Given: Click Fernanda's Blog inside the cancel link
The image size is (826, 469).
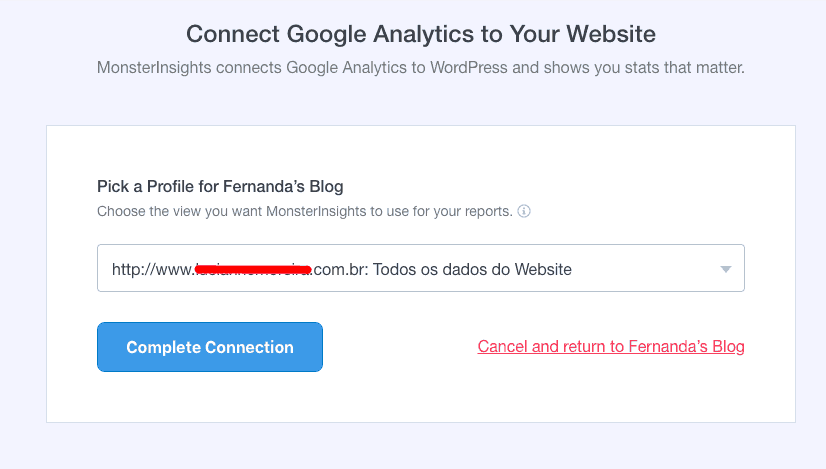Looking at the screenshot, I should pos(686,346).
